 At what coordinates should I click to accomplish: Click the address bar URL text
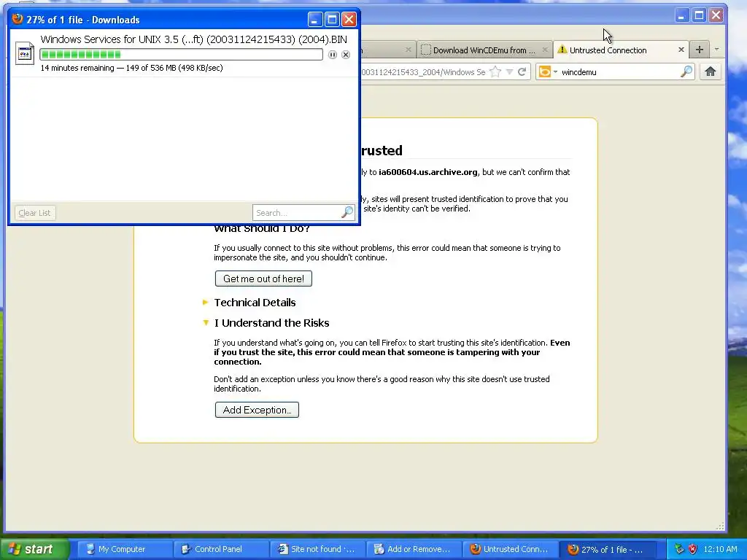tap(423, 72)
